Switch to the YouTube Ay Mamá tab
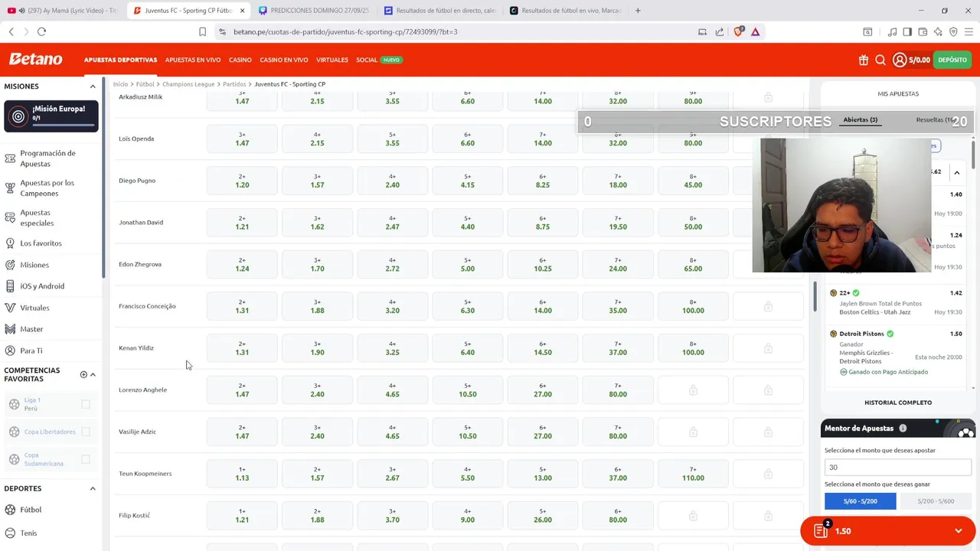The width and height of the screenshot is (980, 551). tap(63, 11)
